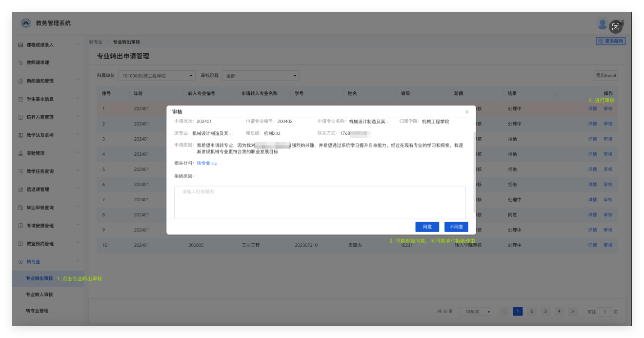The width and height of the screenshot is (644, 338).
Task: Click the 不同意 button
Action: (x=456, y=227)
